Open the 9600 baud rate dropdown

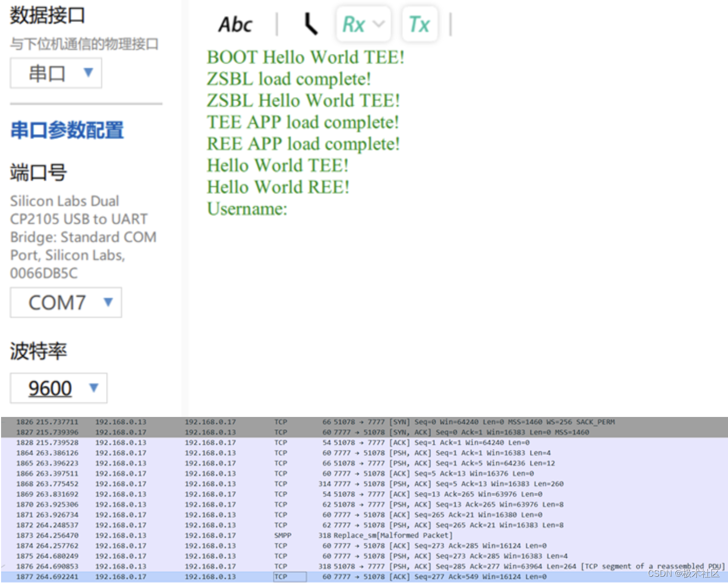[58, 388]
